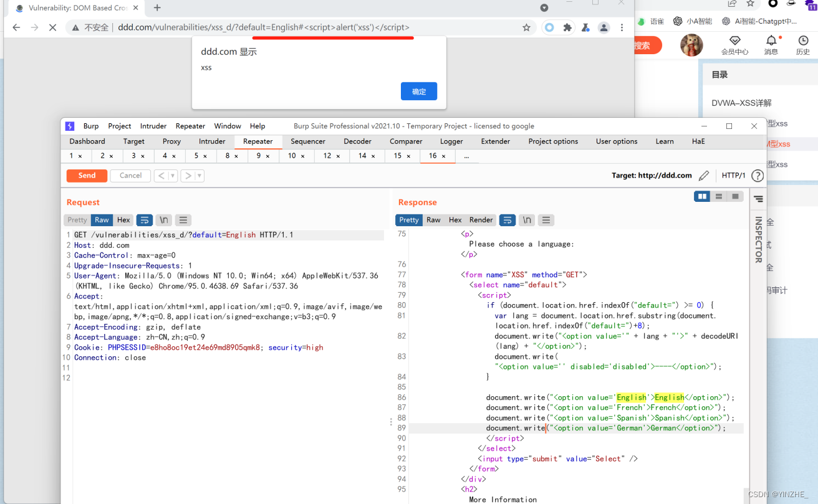Screen dimensions: 818x504
Task: Click the browser stop-loading X icon
Action: (52, 27)
